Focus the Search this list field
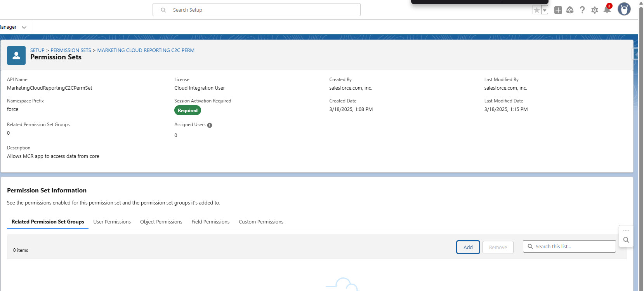 coord(573,246)
